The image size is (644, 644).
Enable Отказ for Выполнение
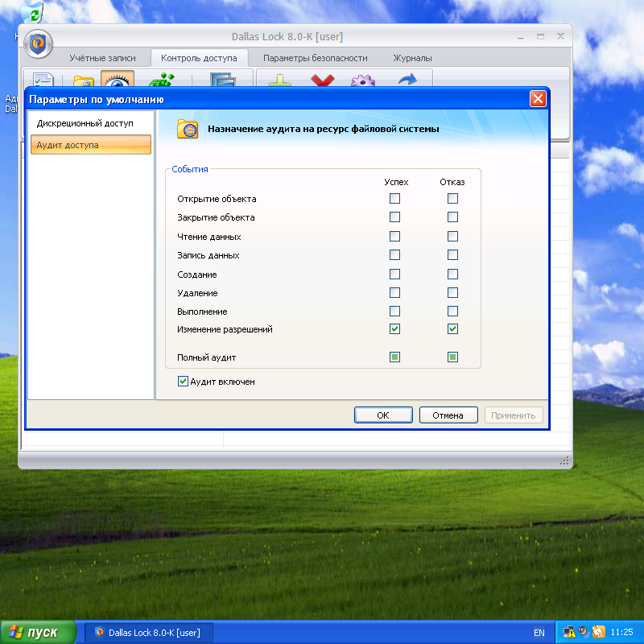(x=452, y=311)
